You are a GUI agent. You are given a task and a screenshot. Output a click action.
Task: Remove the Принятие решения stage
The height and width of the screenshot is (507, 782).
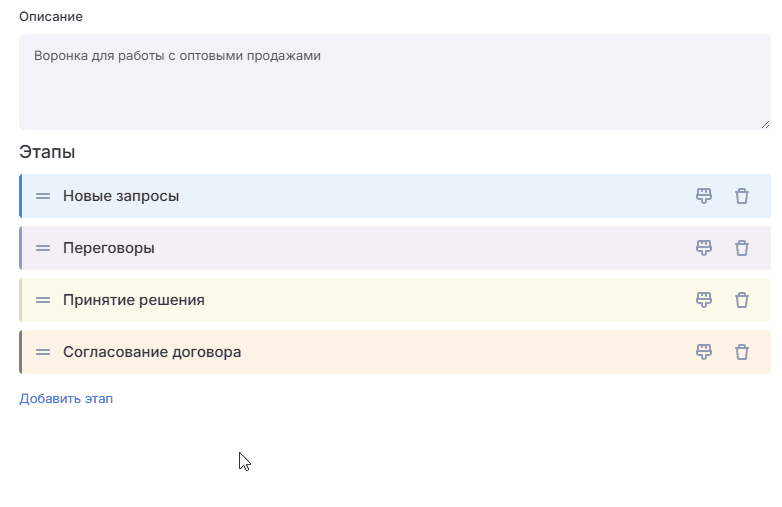point(742,300)
